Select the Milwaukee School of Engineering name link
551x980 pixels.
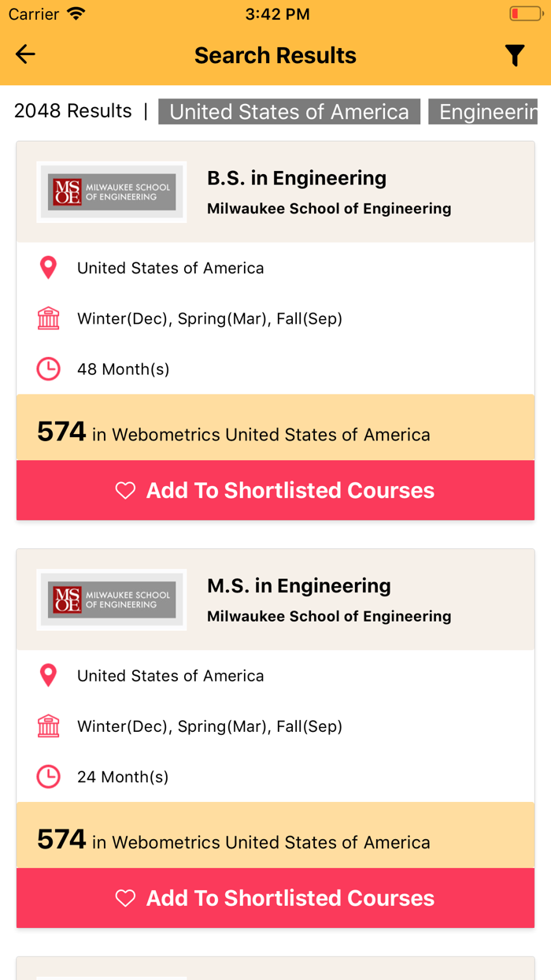click(328, 208)
